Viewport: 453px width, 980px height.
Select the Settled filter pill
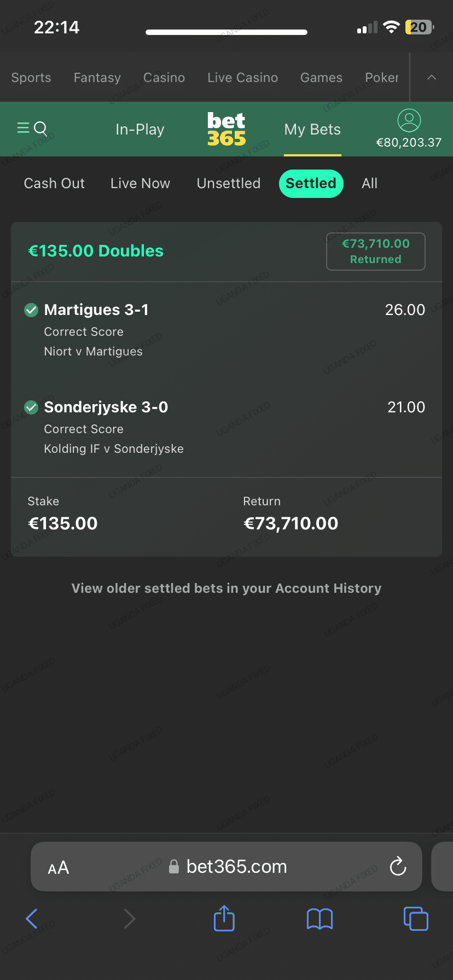point(311,183)
